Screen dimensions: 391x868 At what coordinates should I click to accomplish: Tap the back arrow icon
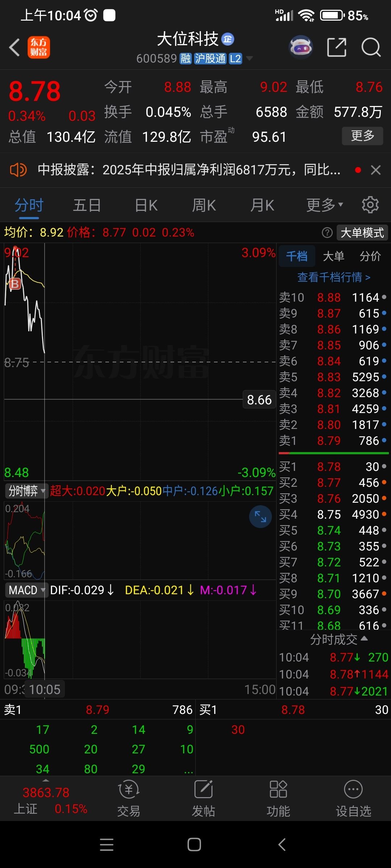14,47
